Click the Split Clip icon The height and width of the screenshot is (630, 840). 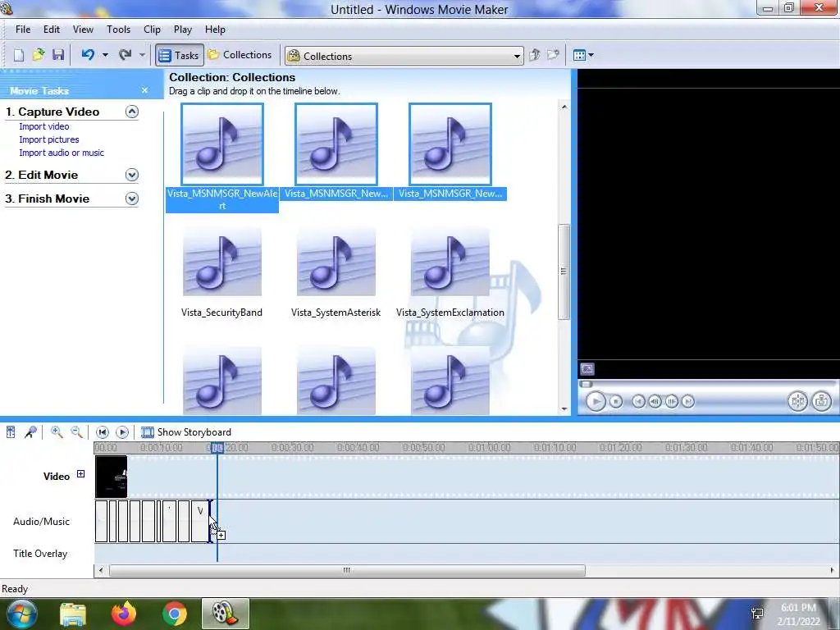click(797, 400)
